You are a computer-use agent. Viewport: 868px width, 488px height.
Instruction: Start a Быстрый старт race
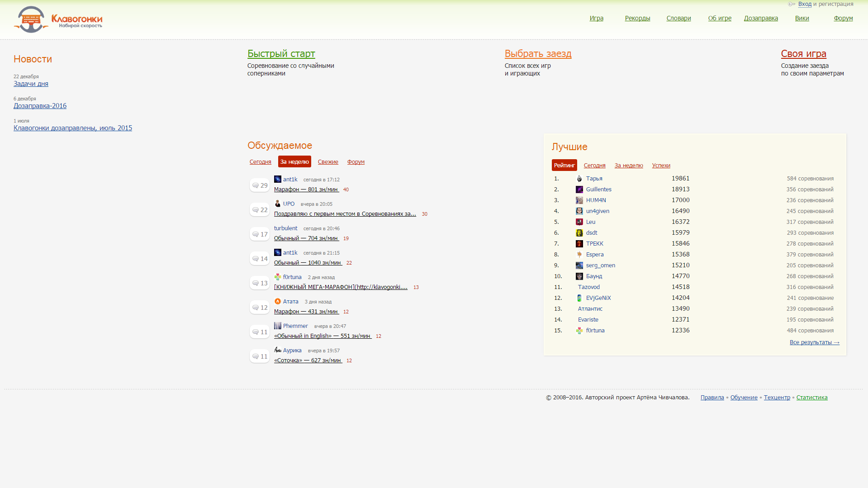pyautogui.click(x=281, y=53)
